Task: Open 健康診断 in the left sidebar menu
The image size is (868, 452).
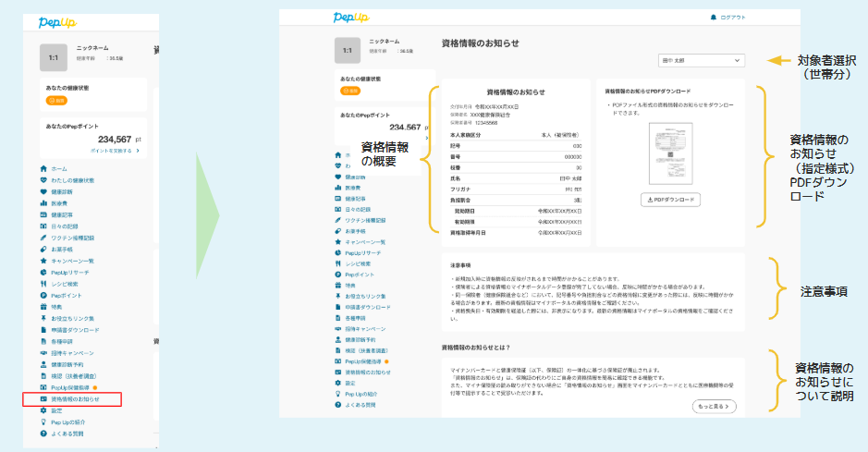Action: click(61, 191)
